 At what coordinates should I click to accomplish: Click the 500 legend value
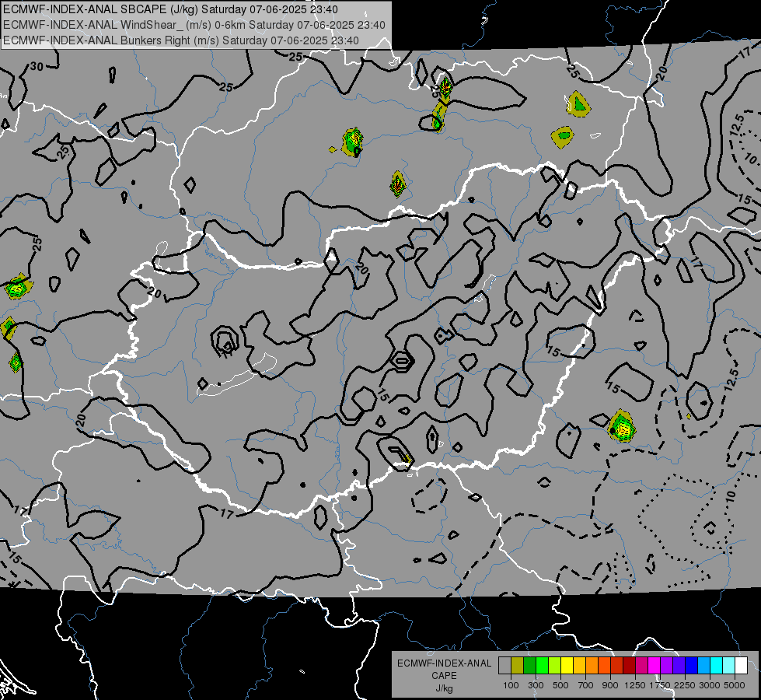pos(560,685)
